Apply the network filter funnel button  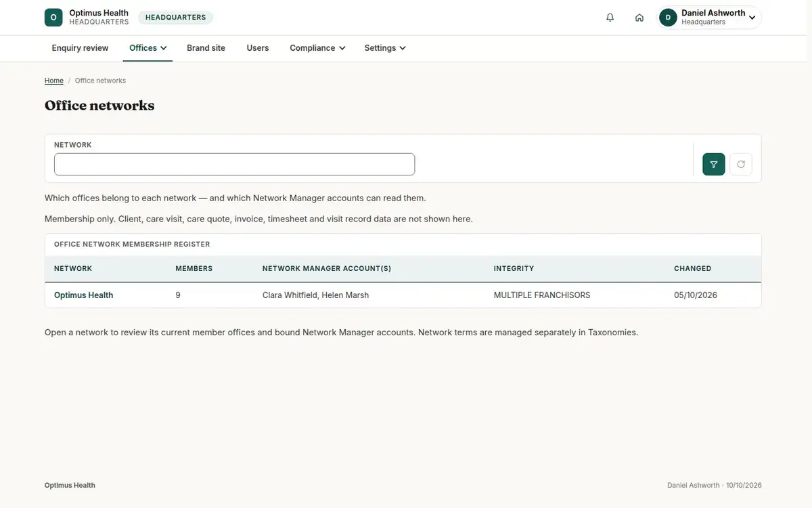(714, 164)
